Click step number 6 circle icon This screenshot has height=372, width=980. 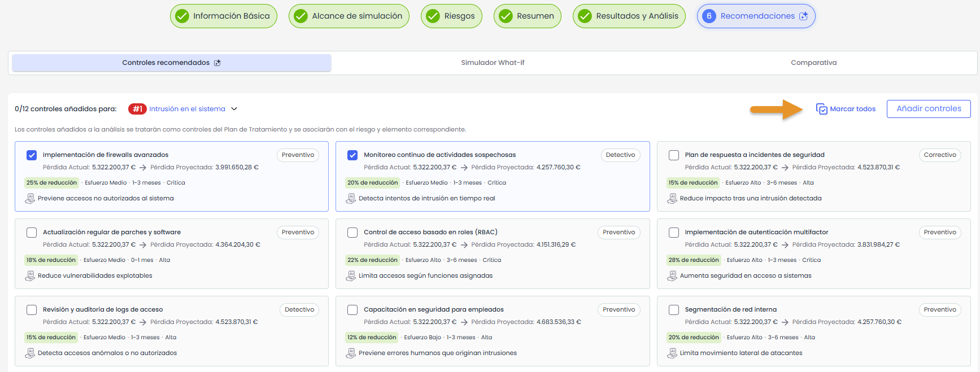(x=709, y=16)
